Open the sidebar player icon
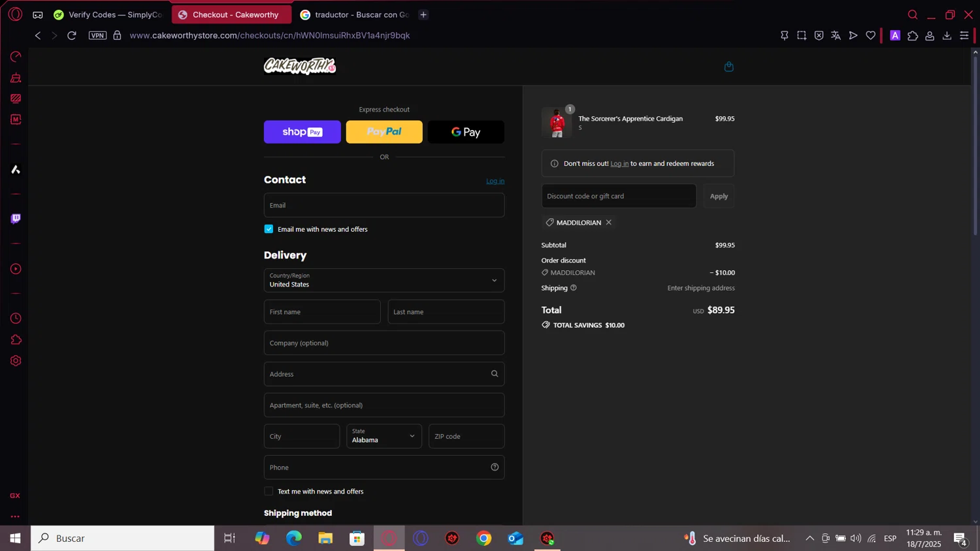Image resolution: width=980 pixels, height=551 pixels. pos(16,269)
